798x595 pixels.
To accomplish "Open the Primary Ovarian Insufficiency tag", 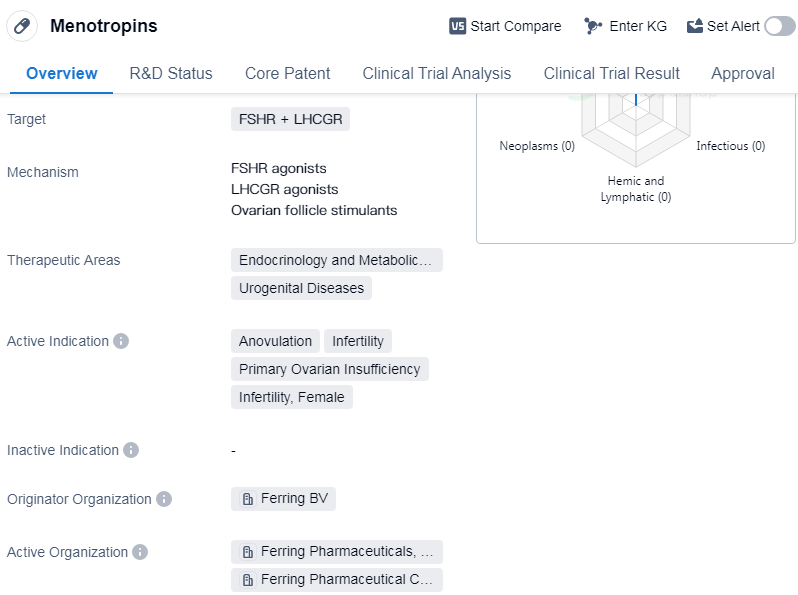I will point(329,369).
